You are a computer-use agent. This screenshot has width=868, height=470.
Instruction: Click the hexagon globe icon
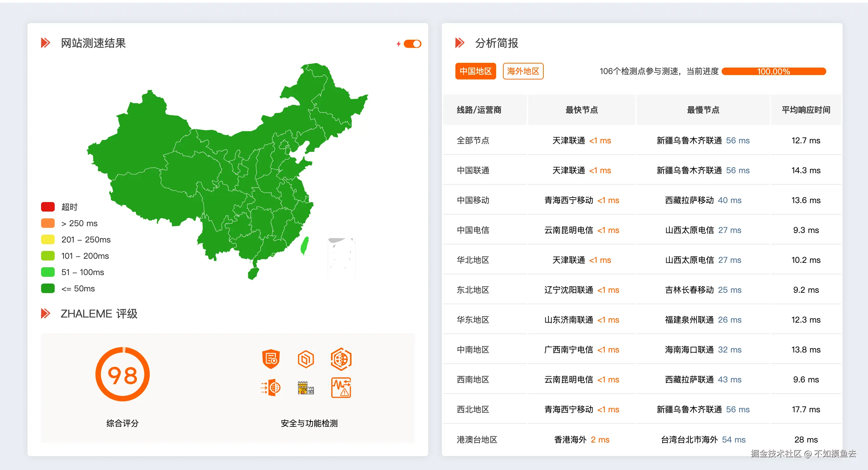click(x=341, y=359)
